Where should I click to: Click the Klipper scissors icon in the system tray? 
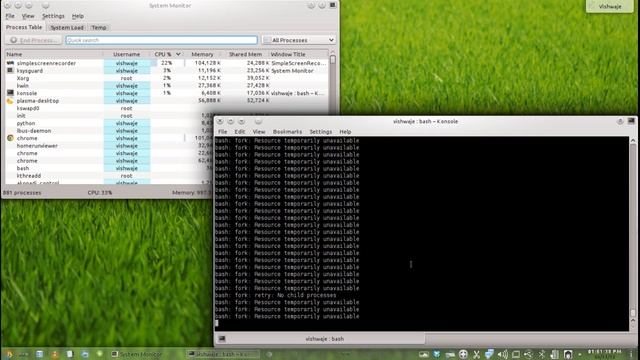(476, 354)
